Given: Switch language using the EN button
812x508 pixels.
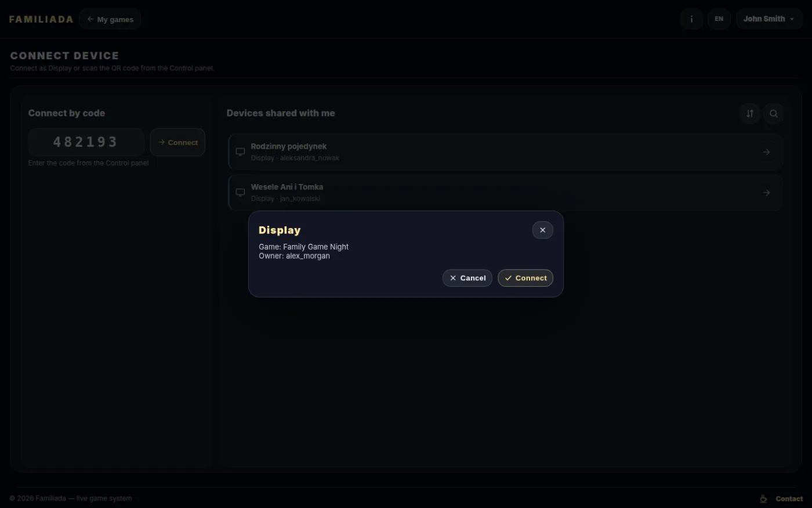Looking at the screenshot, I should [x=719, y=19].
